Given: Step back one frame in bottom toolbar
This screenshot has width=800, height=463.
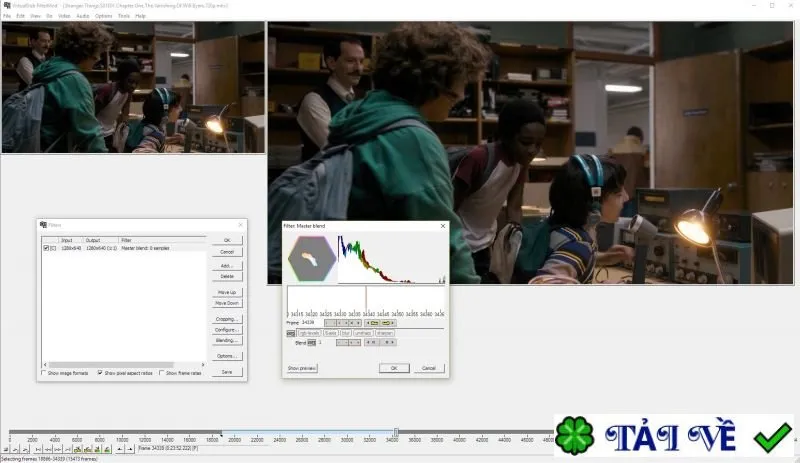Looking at the screenshot, I should click(47, 449).
